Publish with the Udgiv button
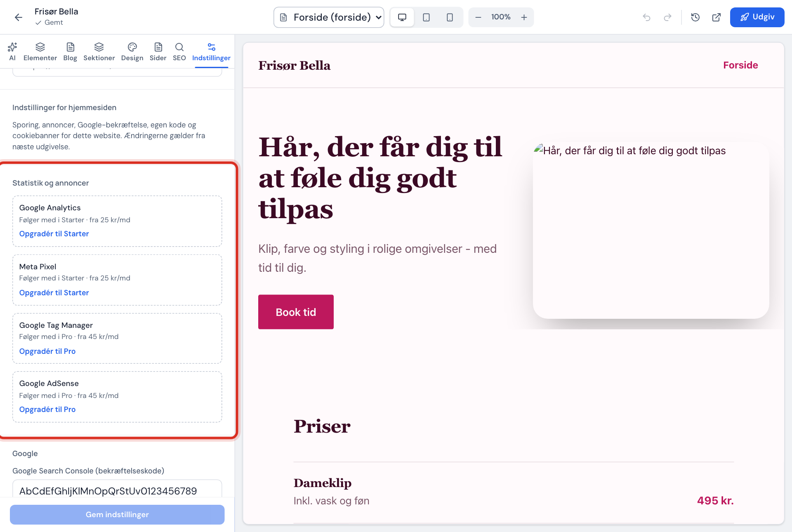Image resolution: width=792 pixels, height=532 pixels. (x=757, y=17)
